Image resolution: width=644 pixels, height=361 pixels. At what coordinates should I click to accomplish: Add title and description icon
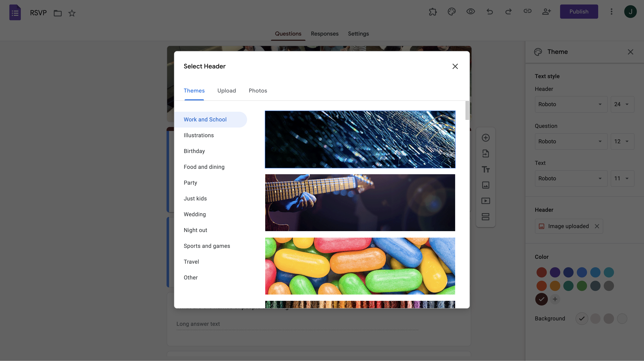click(486, 169)
